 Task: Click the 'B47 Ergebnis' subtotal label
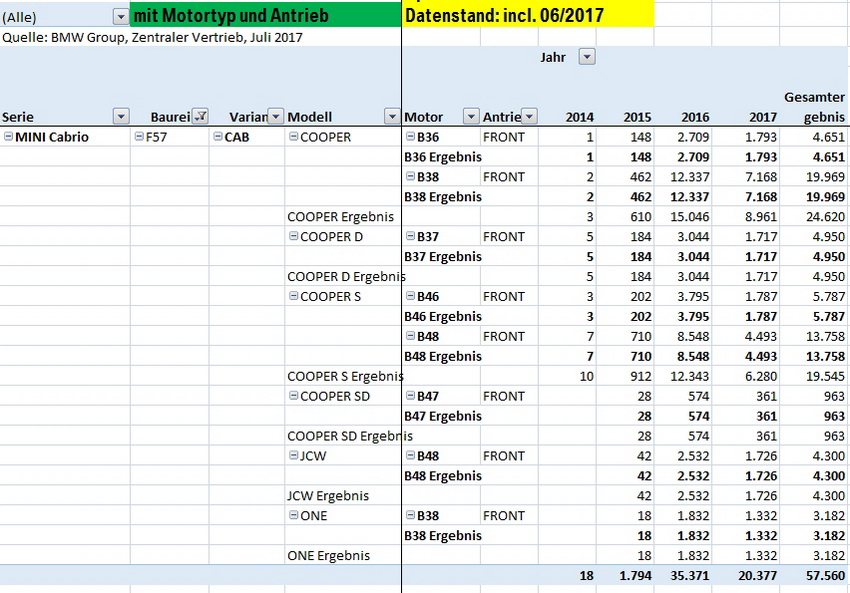coord(443,416)
